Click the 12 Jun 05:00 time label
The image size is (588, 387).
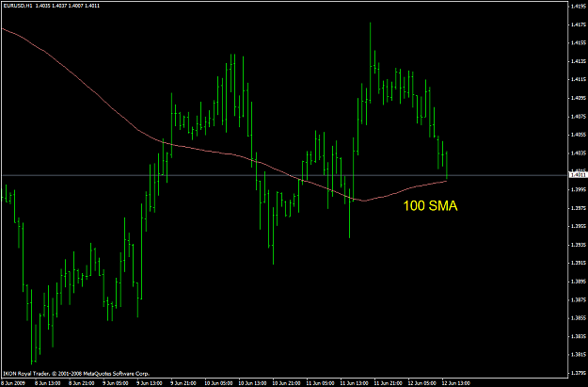(421, 383)
